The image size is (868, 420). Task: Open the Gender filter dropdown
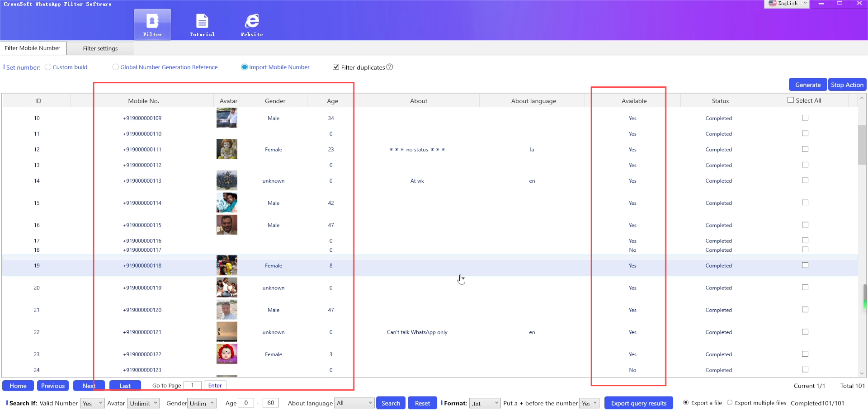(x=202, y=403)
